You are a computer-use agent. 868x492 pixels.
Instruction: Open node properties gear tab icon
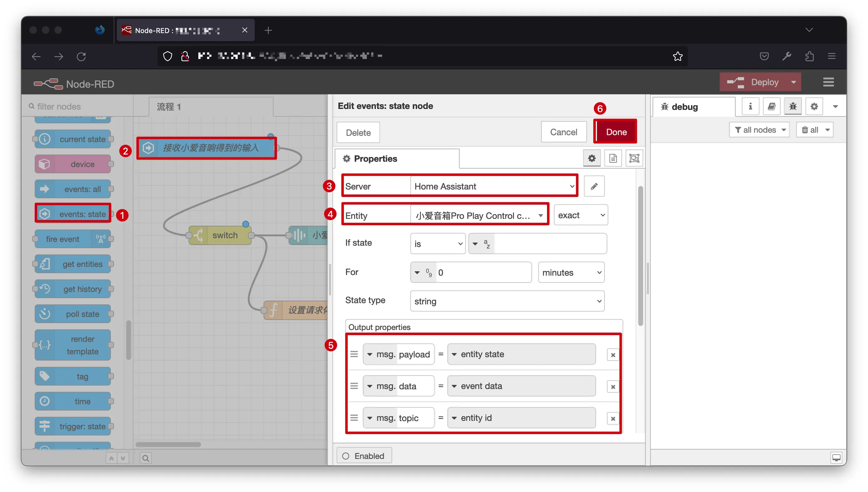[x=592, y=158]
